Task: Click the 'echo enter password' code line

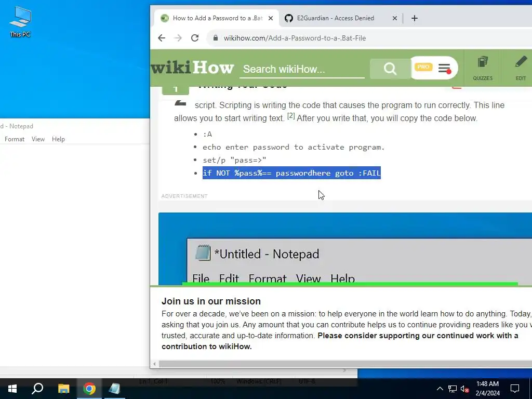Action: click(x=294, y=147)
